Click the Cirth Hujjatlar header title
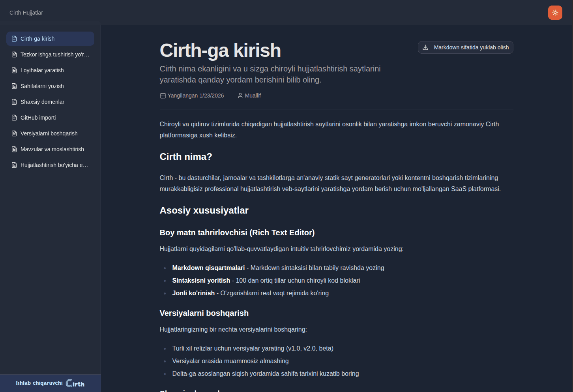Image resolution: width=573 pixels, height=392 pixels. [x=26, y=12]
